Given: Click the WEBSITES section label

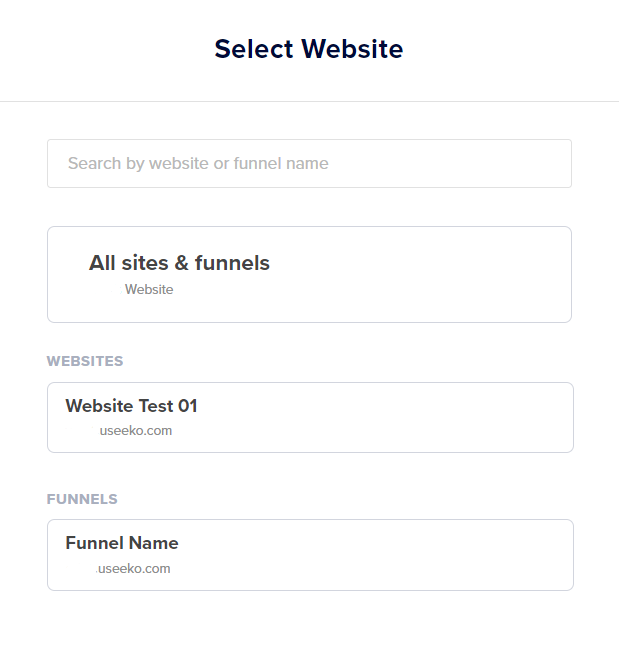Looking at the screenshot, I should [85, 361].
